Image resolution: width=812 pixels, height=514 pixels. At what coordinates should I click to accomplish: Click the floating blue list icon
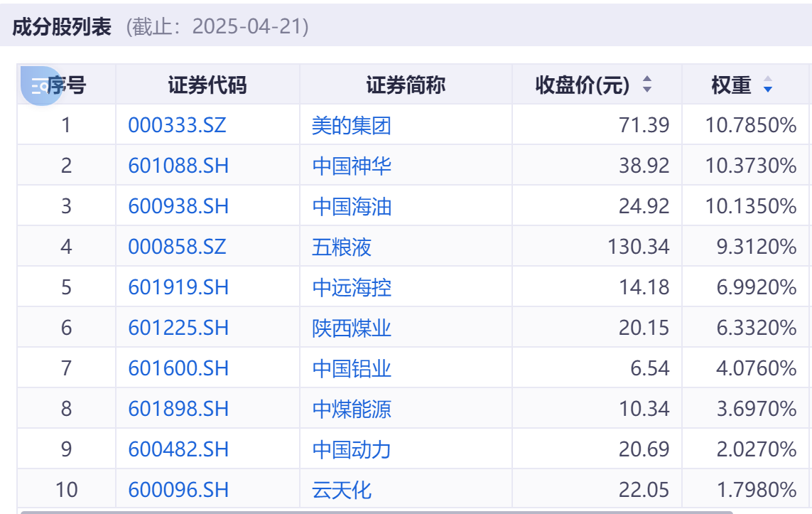click(x=41, y=85)
